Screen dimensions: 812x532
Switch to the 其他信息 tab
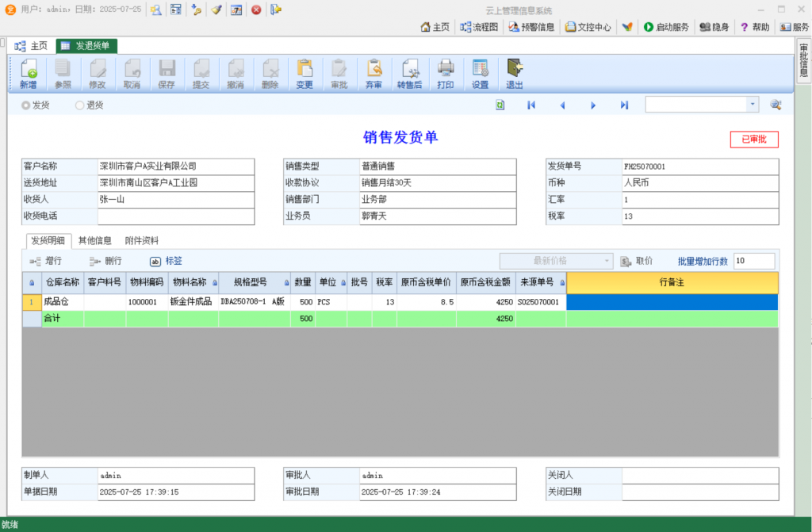pos(95,240)
